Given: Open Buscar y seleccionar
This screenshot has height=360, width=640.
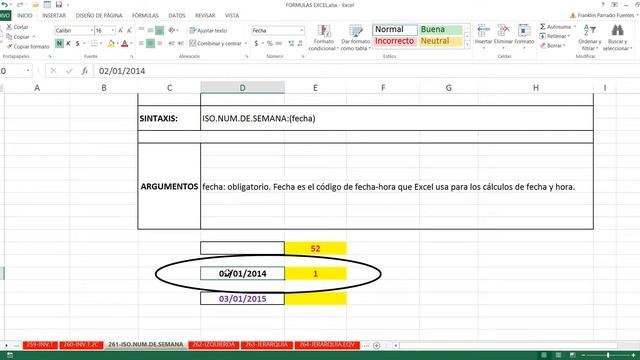Looking at the screenshot, I should pyautogui.click(x=618, y=38).
